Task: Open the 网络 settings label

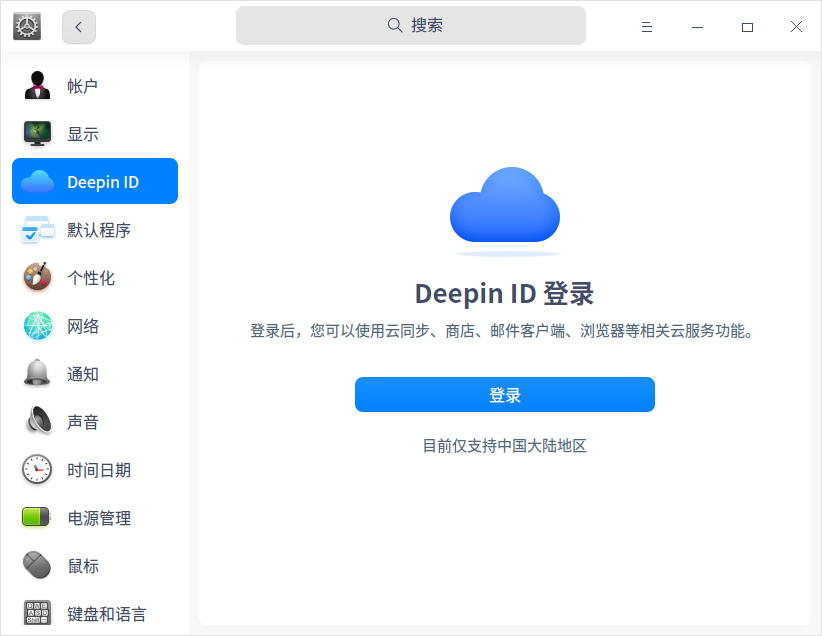Action: [x=82, y=326]
